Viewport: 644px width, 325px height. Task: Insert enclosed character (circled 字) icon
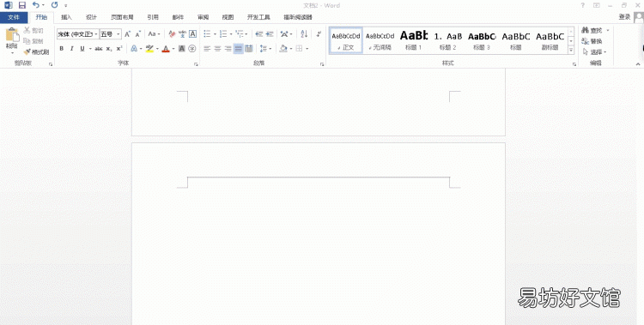click(191, 48)
